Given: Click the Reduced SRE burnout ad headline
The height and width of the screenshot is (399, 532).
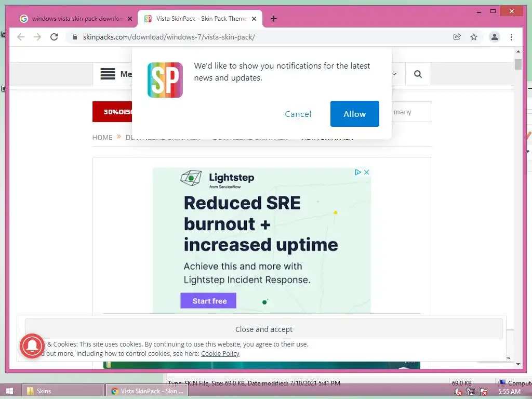Looking at the screenshot, I should pos(261,224).
